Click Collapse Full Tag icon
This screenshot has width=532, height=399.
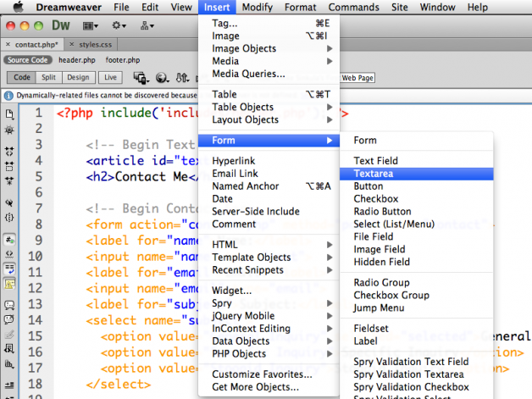[x=9, y=152]
